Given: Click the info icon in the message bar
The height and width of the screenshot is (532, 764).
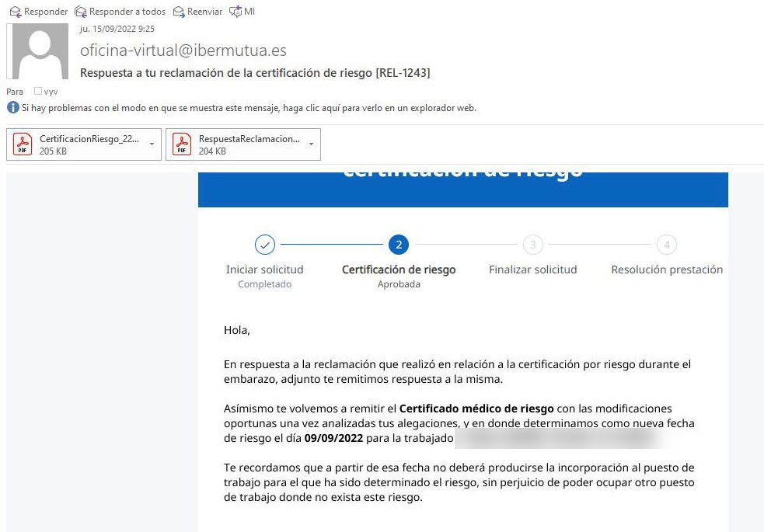Looking at the screenshot, I should click(12, 108).
